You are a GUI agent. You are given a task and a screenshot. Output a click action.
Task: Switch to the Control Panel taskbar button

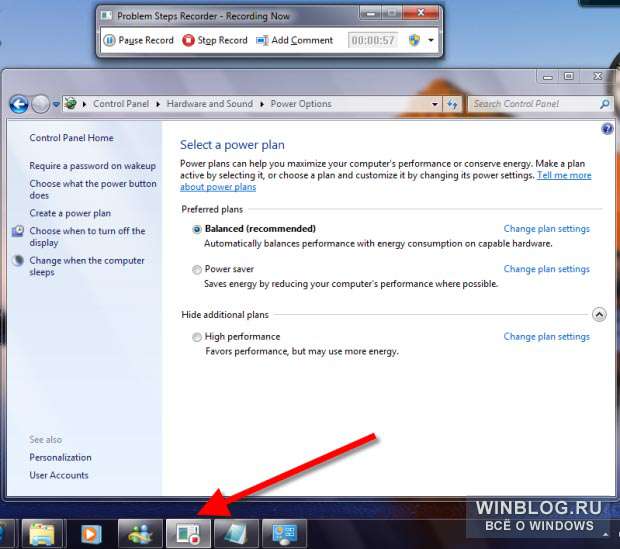pos(284,534)
